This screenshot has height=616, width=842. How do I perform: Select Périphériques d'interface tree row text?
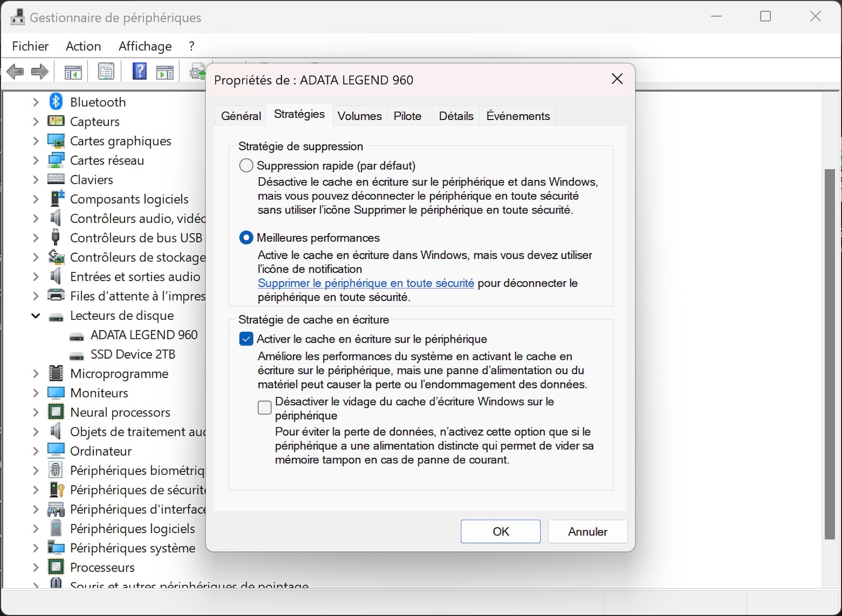(138, 510)
